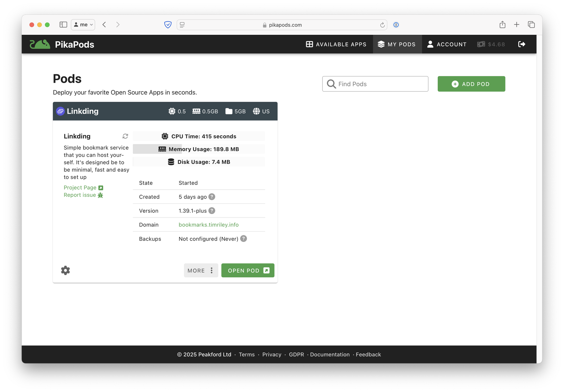Click help icon next to Backups status
Viewport: 564px width, 392px height.
(x=243, y=239)
